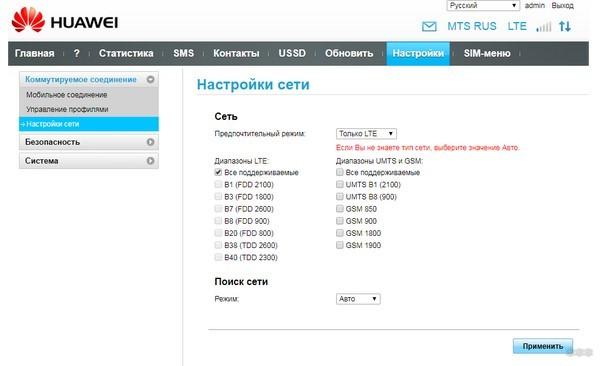Screen dimensions: 600x366
Task: Open Мобильное соединение in sidebar
Action: pos(67,95)
